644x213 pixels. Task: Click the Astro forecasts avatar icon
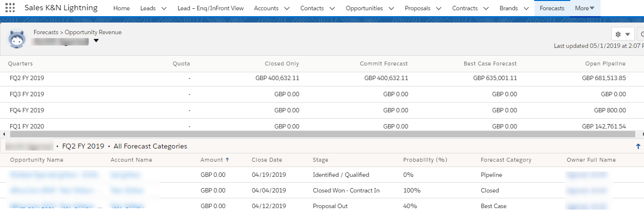tap(17, 39)
